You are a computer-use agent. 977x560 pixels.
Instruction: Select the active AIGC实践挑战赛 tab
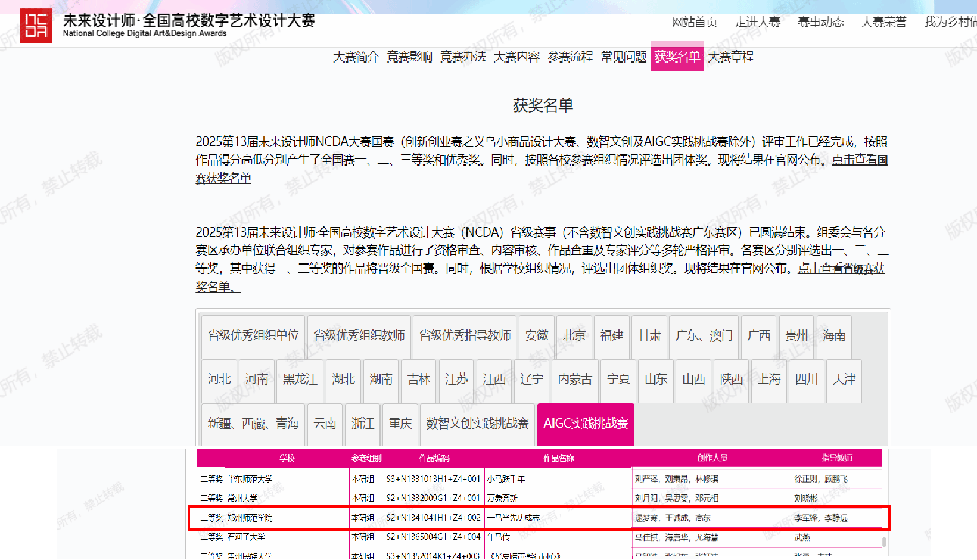(x=586, y=424)
